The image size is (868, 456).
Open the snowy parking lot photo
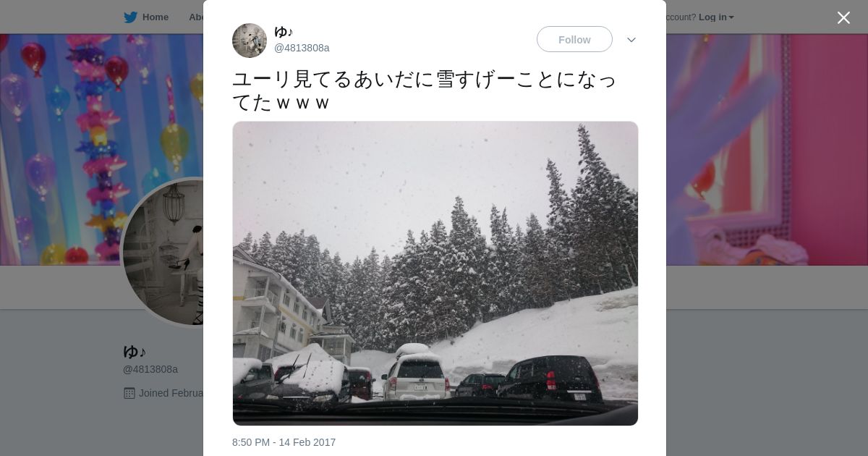[x=435, y=274]
